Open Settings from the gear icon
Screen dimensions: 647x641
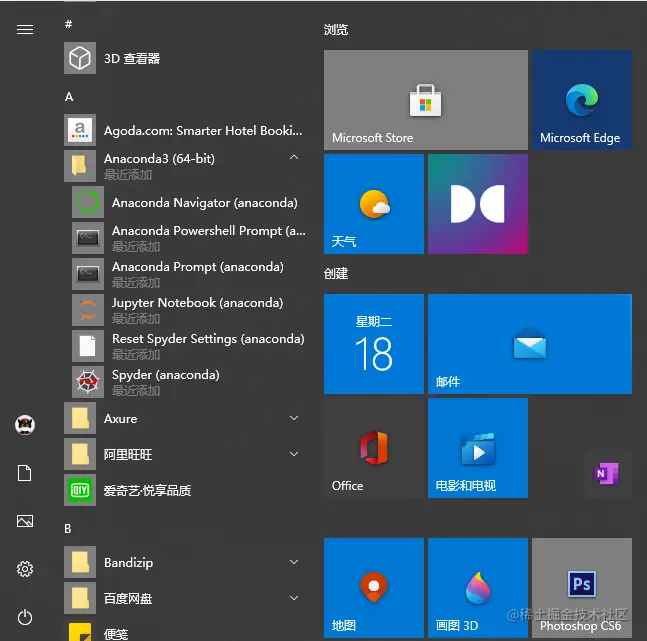pyautogui.click(x=25, y=569)
